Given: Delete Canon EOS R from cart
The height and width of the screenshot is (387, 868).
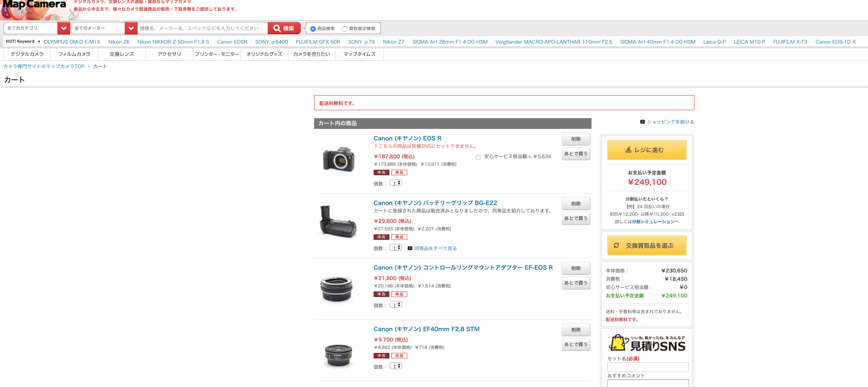Looking at the screenshot, I should pyautogui.click(x=576, y=139).
